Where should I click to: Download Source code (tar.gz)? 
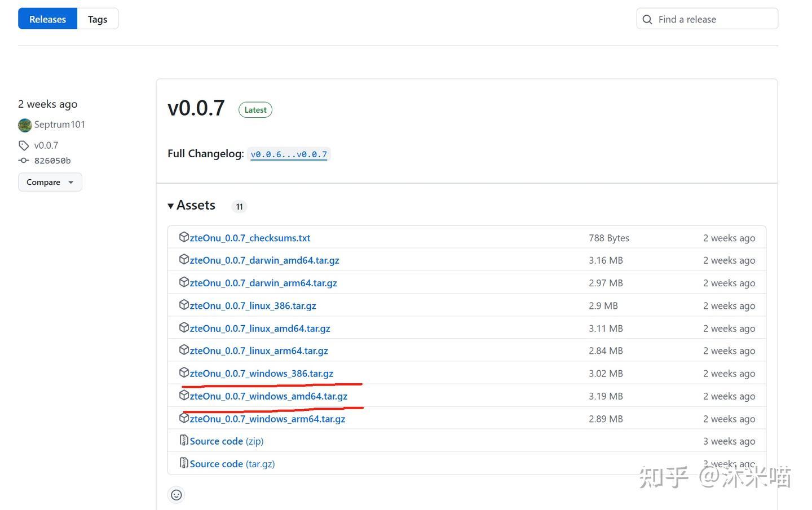point(232,464)
